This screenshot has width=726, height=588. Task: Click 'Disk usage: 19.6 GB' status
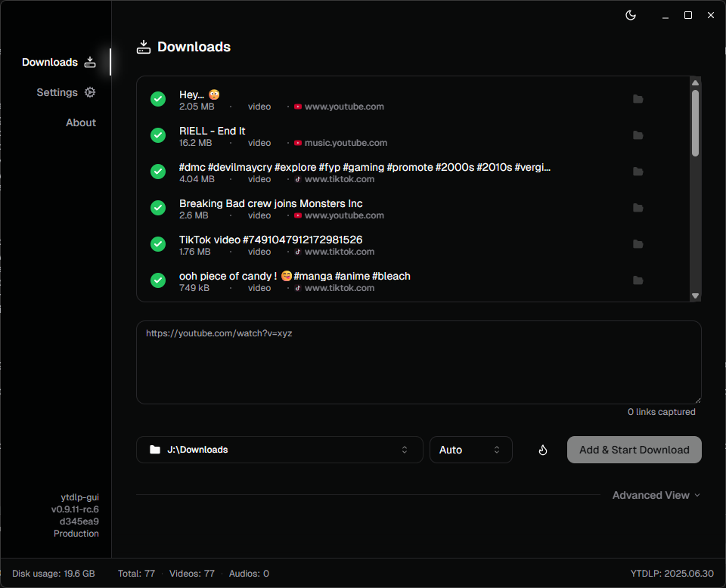click(x=53, y=574)
